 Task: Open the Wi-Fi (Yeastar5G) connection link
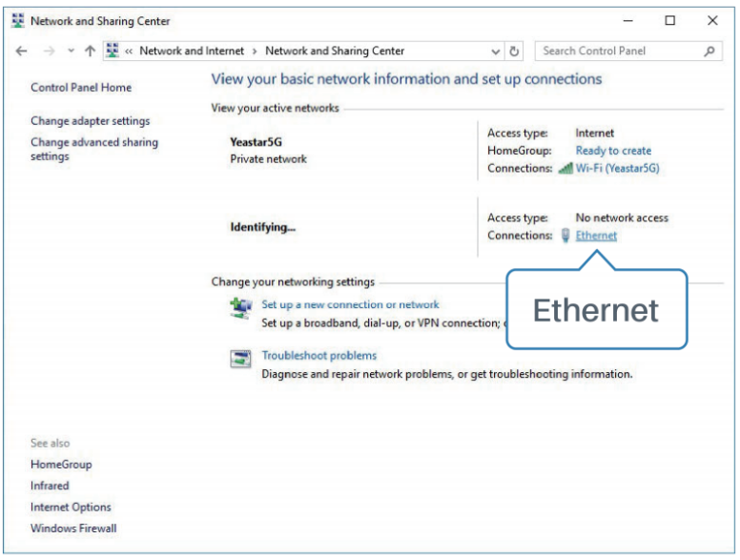tap(617, 168)
